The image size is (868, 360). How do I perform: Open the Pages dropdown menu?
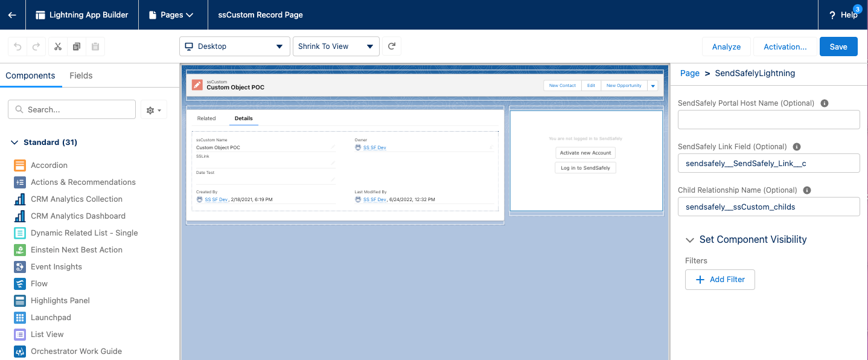[x=173, y=14]
